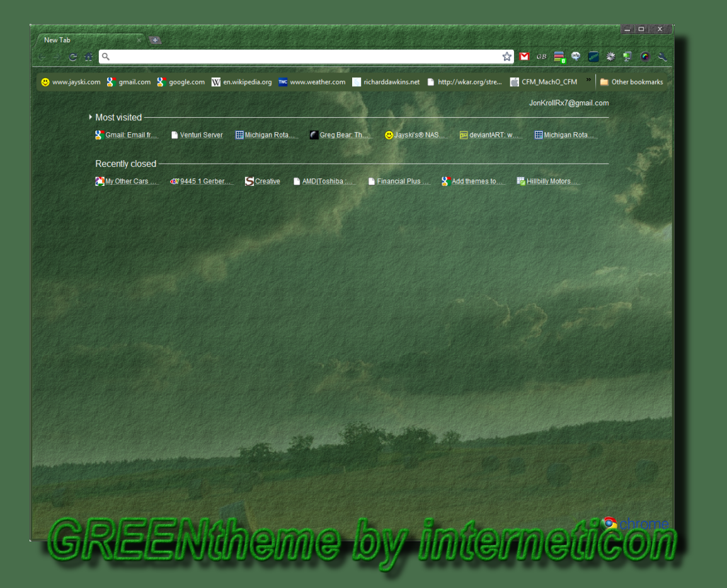Open the Venturi Server most visited link
The height and width of the screenshot is (588, 727).
[201, 134]
